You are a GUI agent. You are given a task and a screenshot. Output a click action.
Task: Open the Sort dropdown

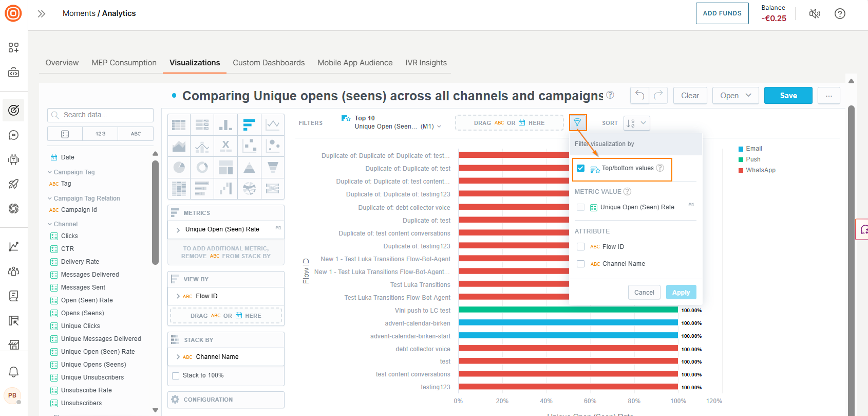636,123
